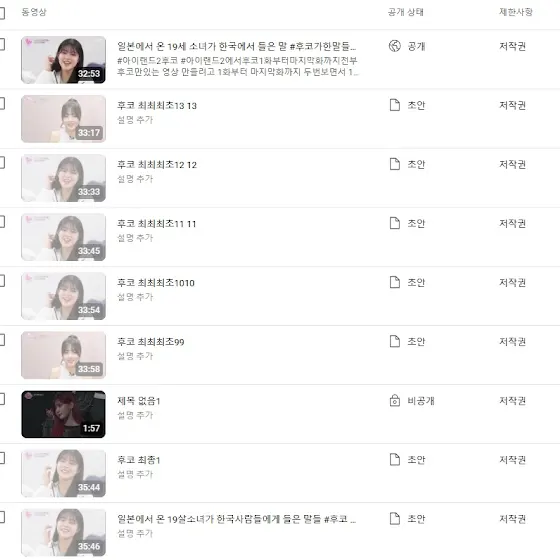This screenshot has width=560, height=560.
Task: Check the box for the 32:53 video
Action: [x=1, y=45]
